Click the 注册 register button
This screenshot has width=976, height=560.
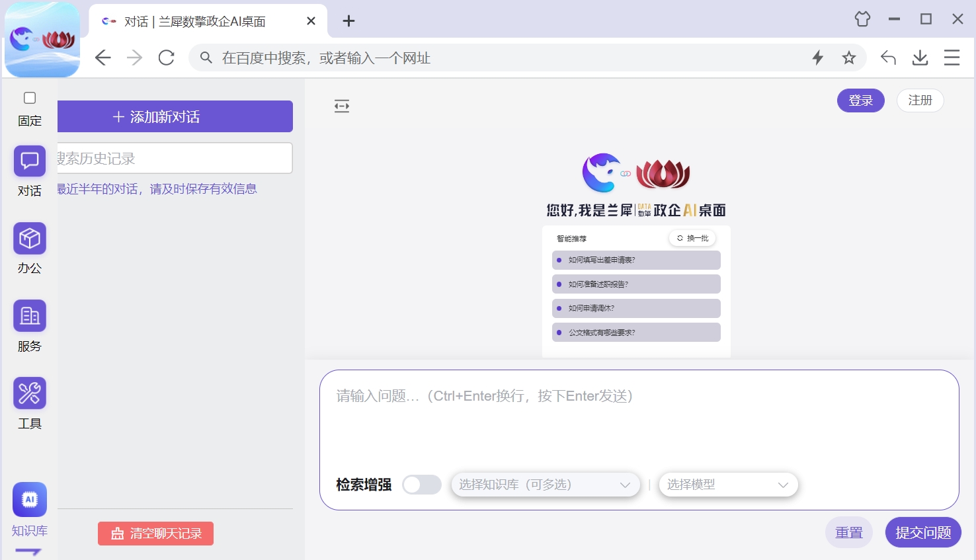pyautogui.click(x=920, y=100)
